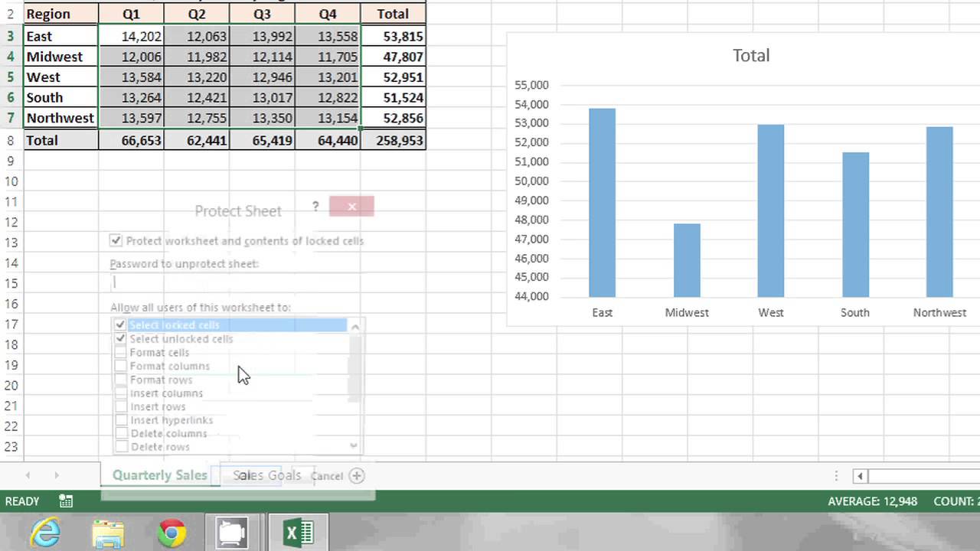The image size is (980, 551).
Task: Select cell with value 13,017
Action: point(262,97)
